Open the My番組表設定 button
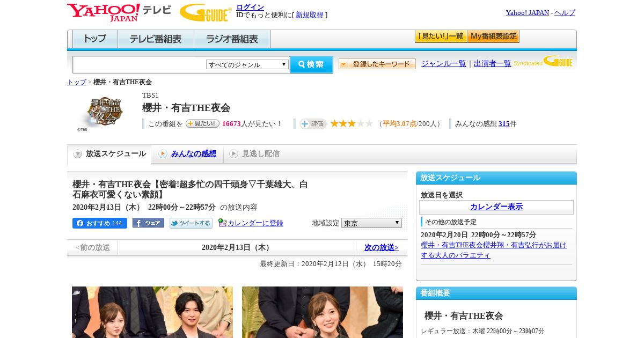The width and height of the screenshot is (644, 338). (493, 36)
